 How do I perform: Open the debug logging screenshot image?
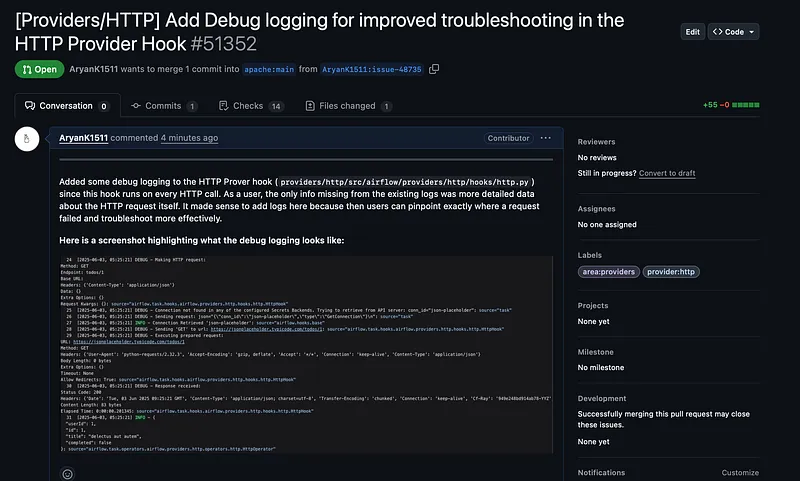click(306, 355)
